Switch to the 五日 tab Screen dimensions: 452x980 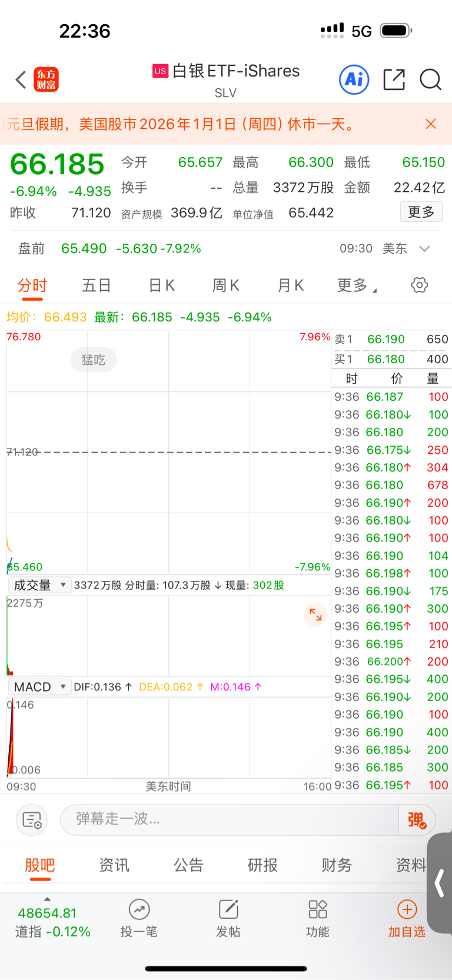[97, 285]
